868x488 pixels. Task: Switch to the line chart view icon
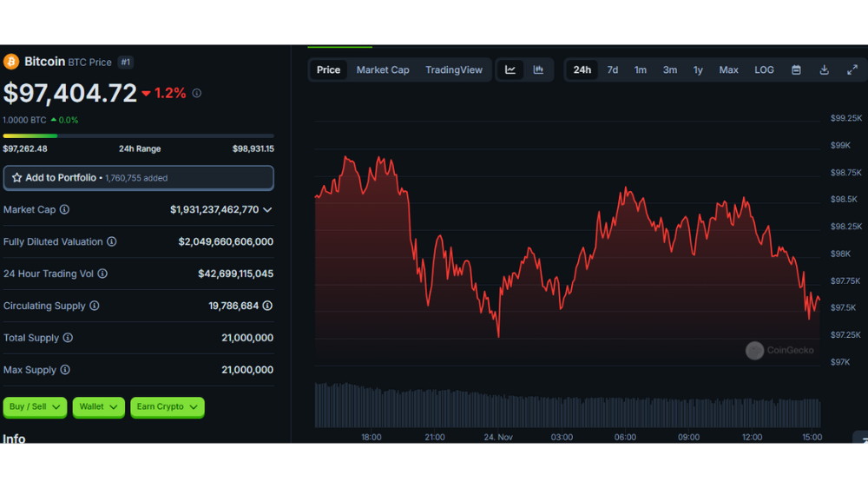[510, 69]
